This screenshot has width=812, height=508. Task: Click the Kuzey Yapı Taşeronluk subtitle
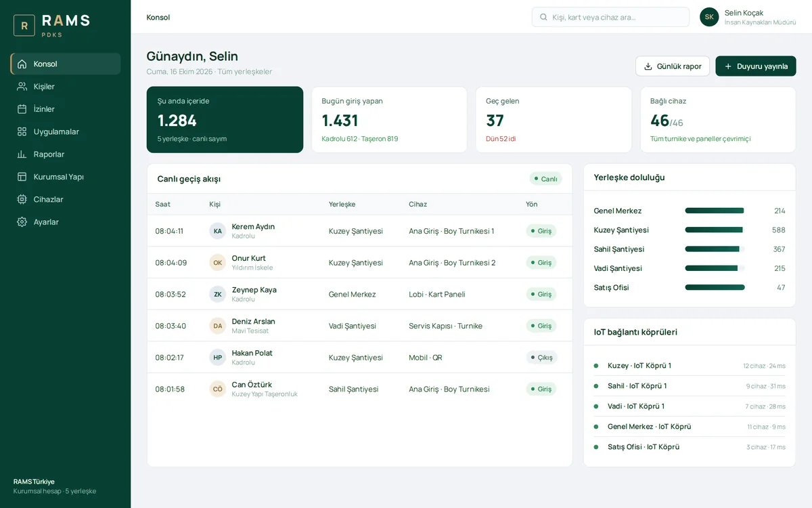265,394
